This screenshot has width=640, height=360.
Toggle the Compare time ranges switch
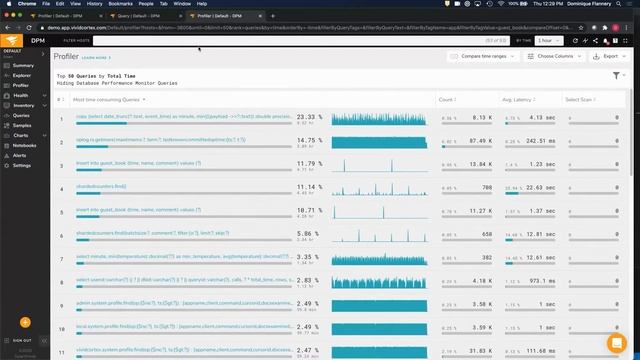(454, 56)
